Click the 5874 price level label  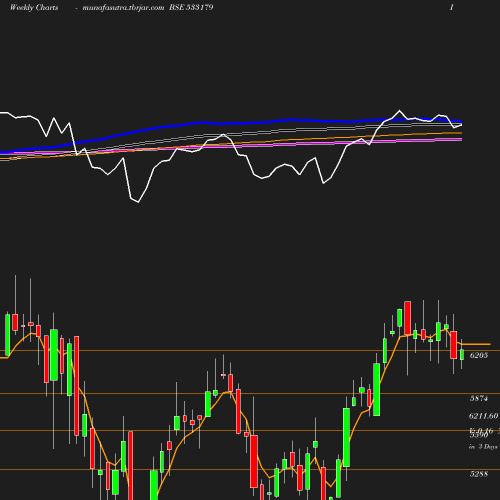479,398
